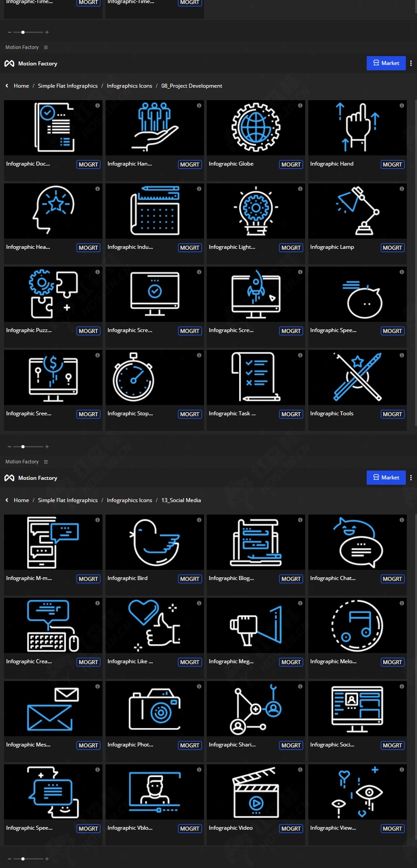Select the Infographic Lightbulb gear icon
417x868 pixels.
(256, 211)
